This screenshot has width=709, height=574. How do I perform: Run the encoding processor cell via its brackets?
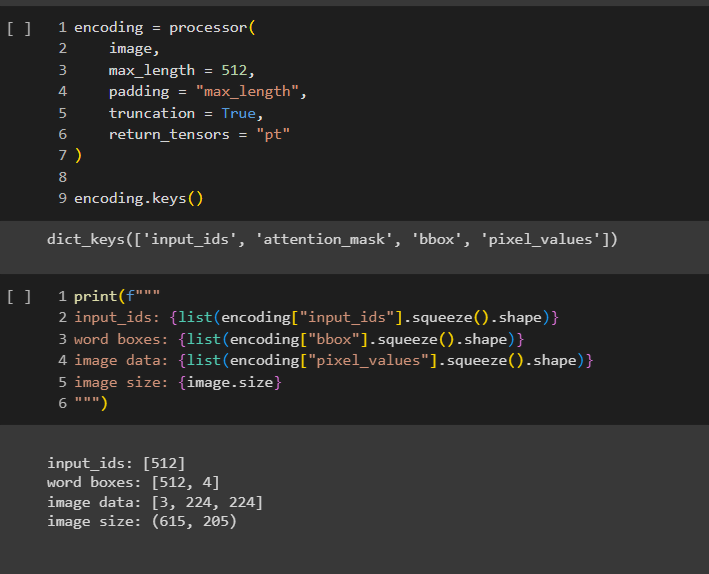pos(19,28)
